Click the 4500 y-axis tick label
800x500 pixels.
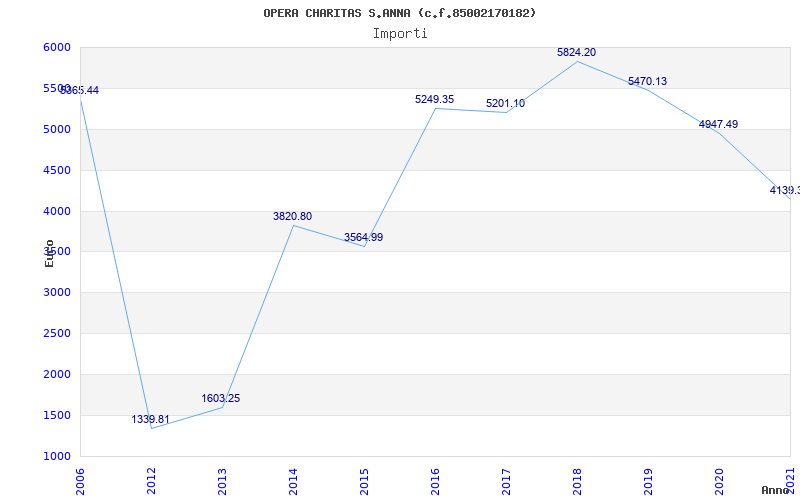pos(57,170)
